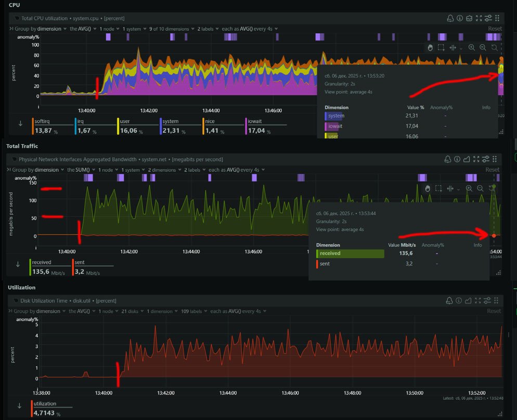This screenshot has width=517, height=420.
Task: Select the pan hand tool on CPU chart
Action: 430,47
